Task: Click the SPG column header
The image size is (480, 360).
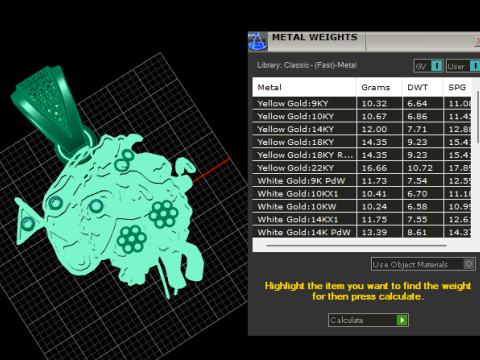Action: click(457, 87)
